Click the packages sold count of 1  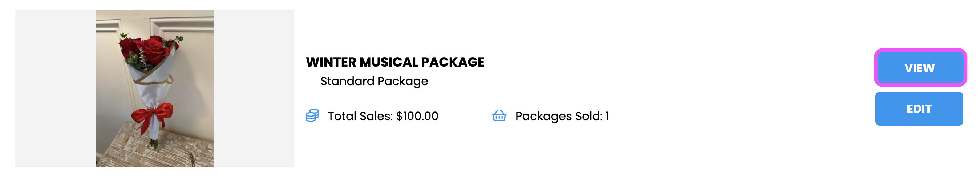tap(608, 116)
